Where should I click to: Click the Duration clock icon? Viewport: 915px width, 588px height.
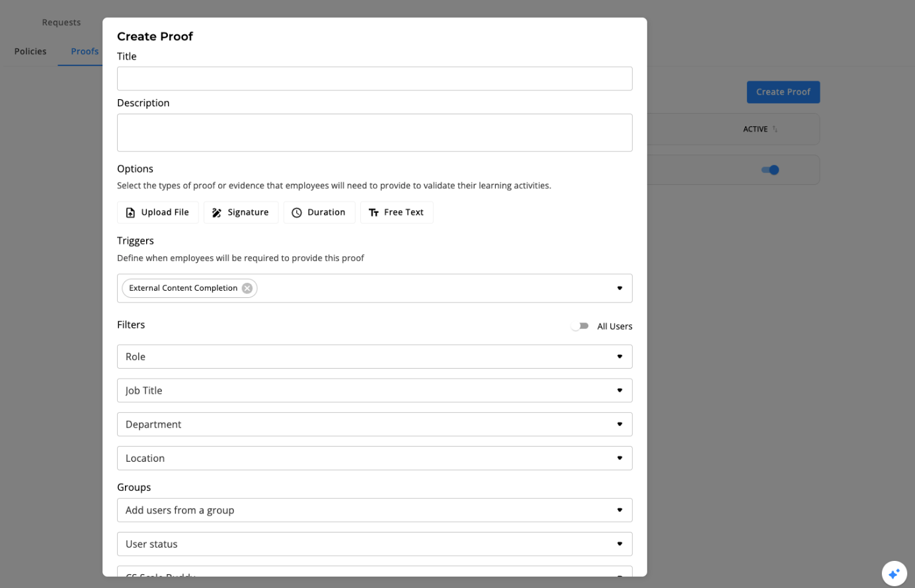pyautogui.click(x=297, y=213)
